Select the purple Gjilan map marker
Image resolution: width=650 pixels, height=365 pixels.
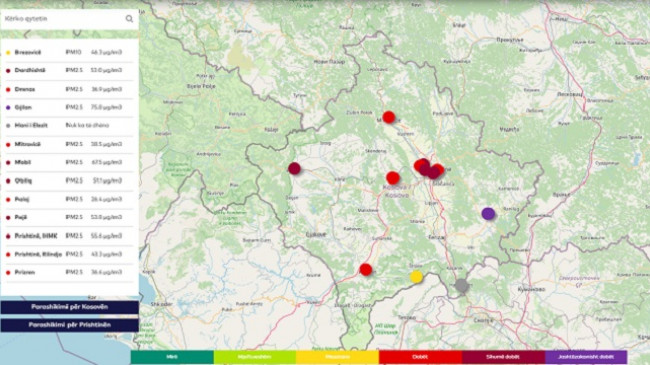[488, 214]
